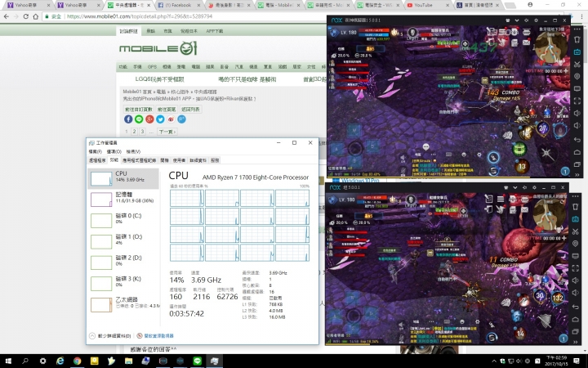Switch to YouTube browser tab
Image resolution: width=588 pixels, height=368 pixels.
pos(428,5)
